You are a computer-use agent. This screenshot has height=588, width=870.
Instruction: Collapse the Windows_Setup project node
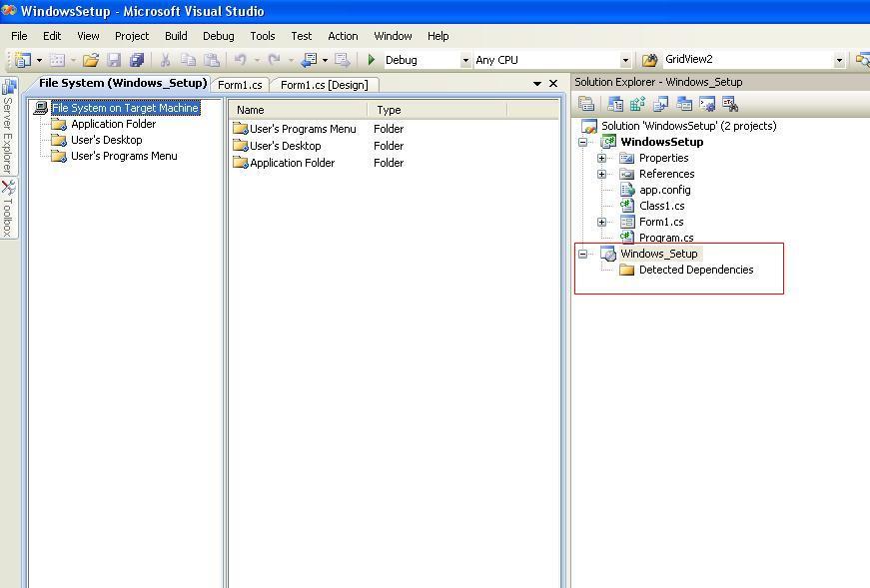pyautogui.click(x=582, y=254)
